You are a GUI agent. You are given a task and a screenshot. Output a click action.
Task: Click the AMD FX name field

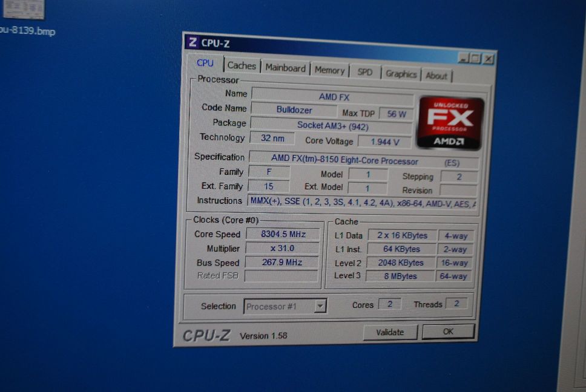[333, 97]
